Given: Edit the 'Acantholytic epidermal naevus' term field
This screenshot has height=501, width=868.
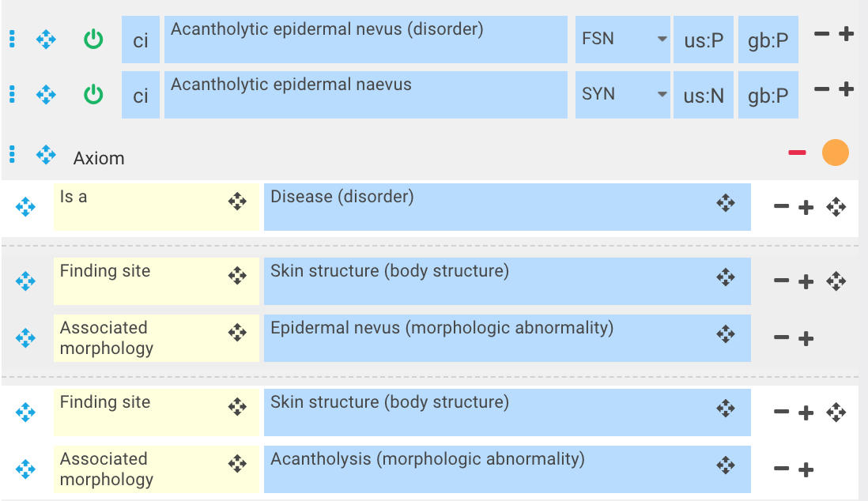Looking at the screenshot, I should (x=365, y=95).
